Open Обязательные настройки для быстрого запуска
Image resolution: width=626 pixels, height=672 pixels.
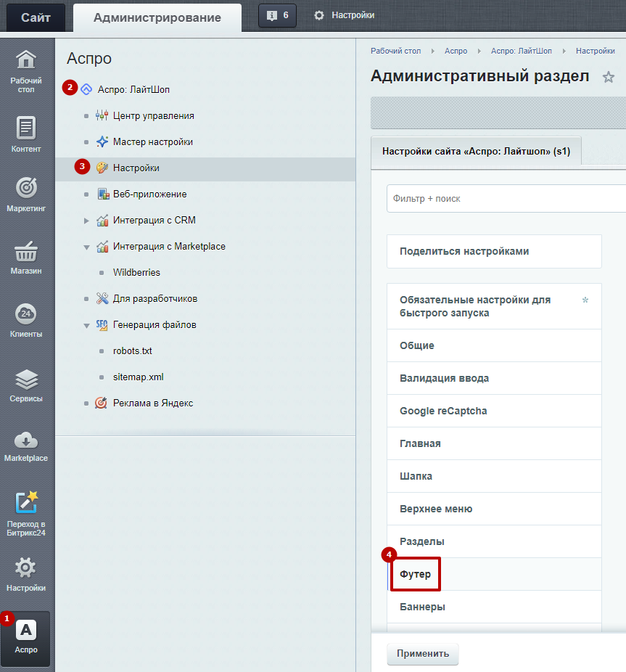click(x=494, y=306)
